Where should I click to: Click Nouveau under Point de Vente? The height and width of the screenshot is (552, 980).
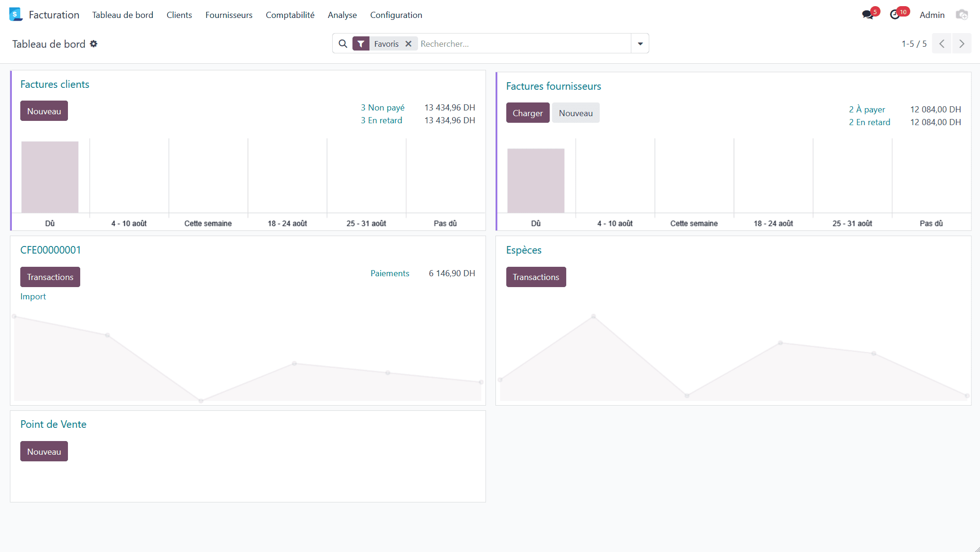click(44, 451)
